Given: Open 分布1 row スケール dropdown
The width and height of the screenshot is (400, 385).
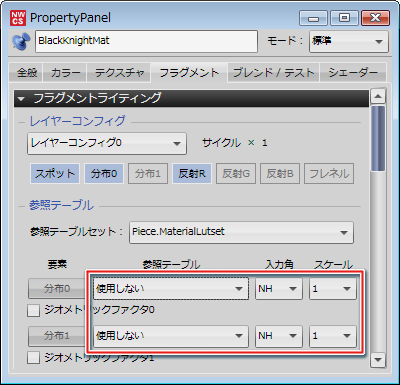Looking at the screenshot, I should point(333,336).
